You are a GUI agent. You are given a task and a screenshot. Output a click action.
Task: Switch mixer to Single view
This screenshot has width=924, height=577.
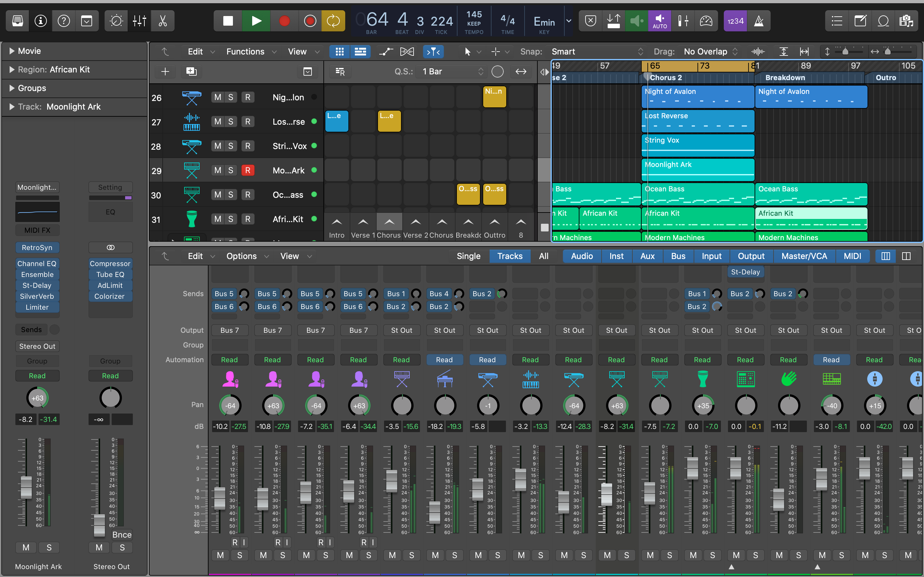(x=468, y=256)
